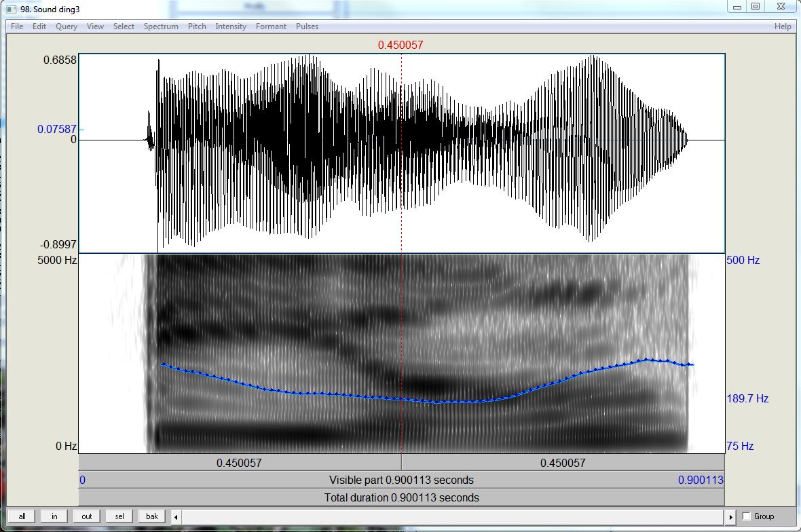Open the Intensity menu

[x=230, y=26]
